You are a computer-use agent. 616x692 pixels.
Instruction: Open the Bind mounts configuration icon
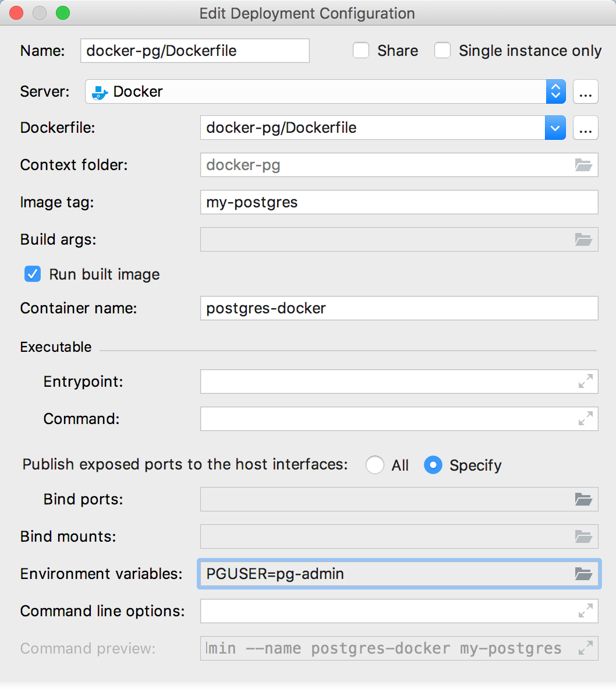(x=584, y=536)
